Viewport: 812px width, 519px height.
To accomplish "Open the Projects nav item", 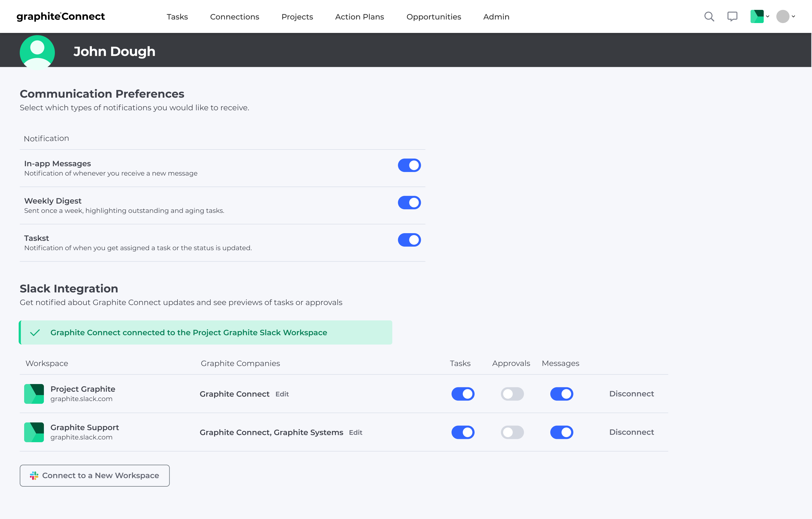I will point(297,17).
